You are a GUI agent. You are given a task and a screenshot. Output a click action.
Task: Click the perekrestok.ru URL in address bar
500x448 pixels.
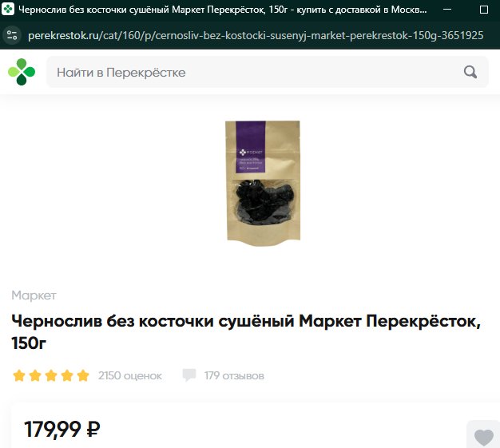[256, 35]
